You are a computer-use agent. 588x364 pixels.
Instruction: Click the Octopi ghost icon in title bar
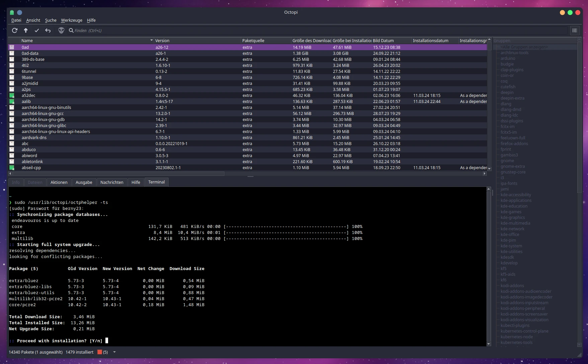(x=12, y=12)
